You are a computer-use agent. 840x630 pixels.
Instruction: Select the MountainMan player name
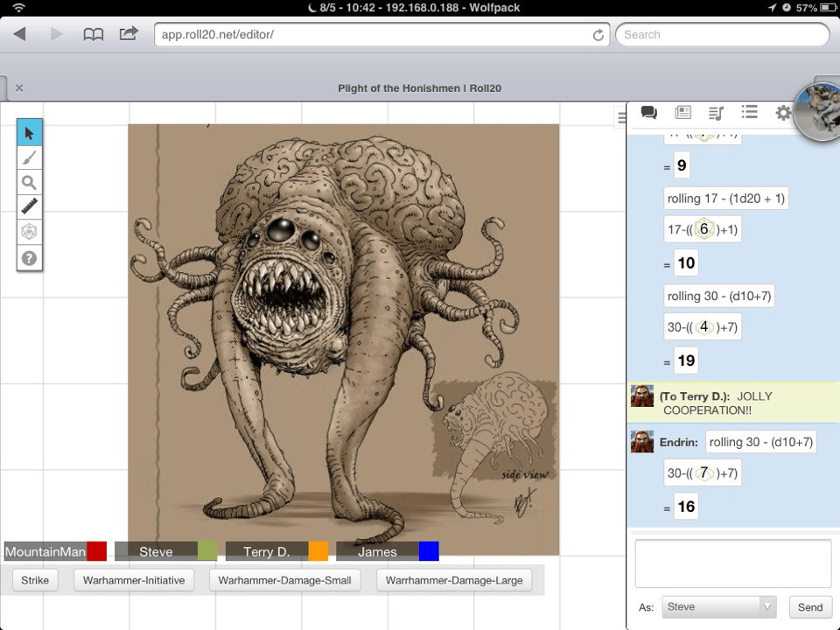coord(45,552)
